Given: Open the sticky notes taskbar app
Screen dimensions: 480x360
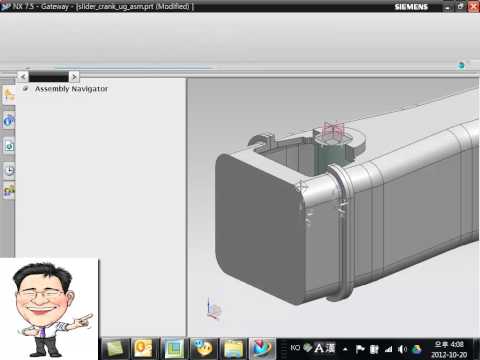Looking at the screenshot, I should click(x=115, y=349).
